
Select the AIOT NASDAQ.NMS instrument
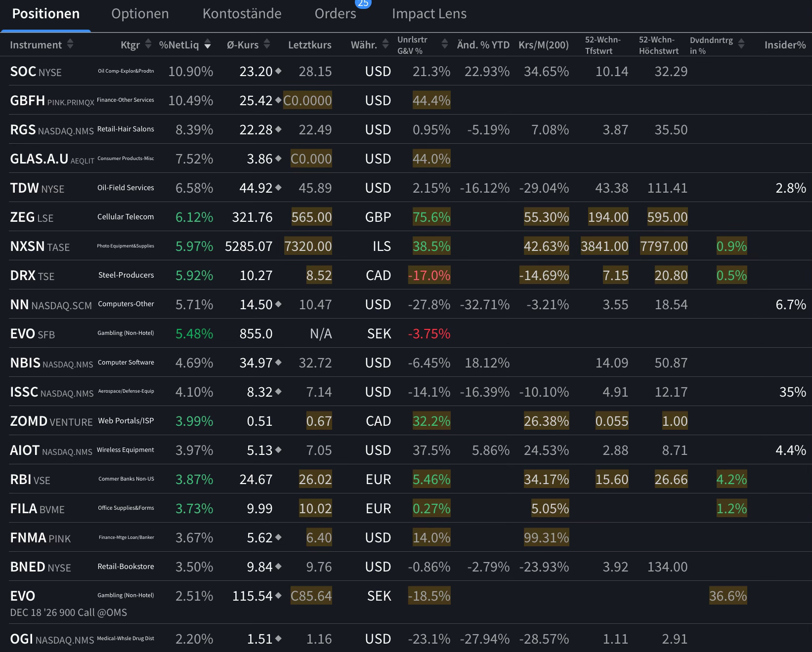51,450
